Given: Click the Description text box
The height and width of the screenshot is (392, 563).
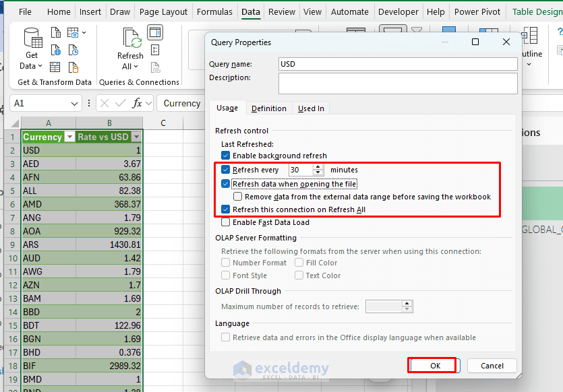Looking at the screenshot, I should 398,84.
